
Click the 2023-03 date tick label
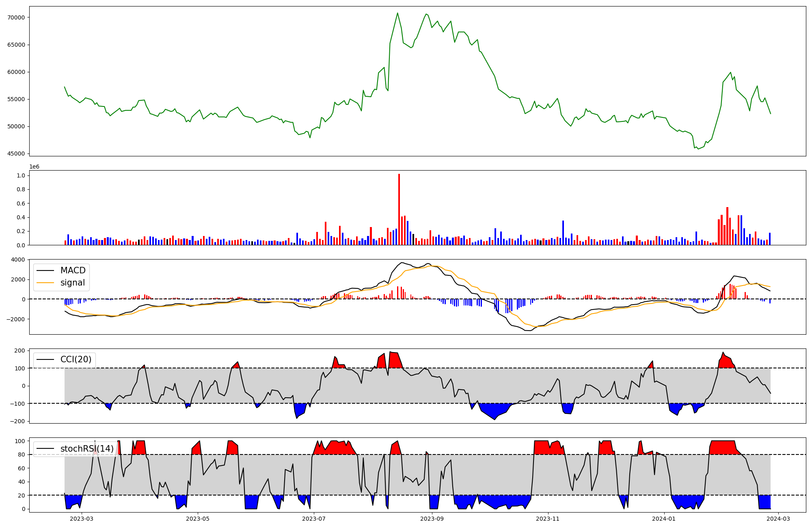point(82,519)
